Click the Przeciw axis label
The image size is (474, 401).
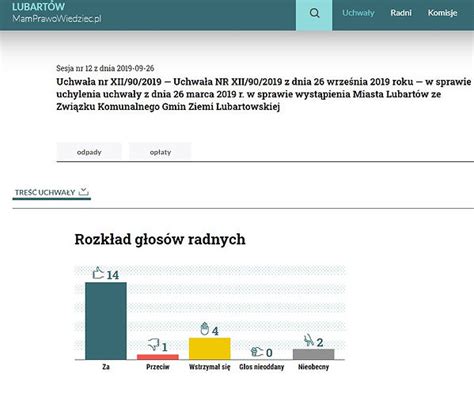coord(158,367)
